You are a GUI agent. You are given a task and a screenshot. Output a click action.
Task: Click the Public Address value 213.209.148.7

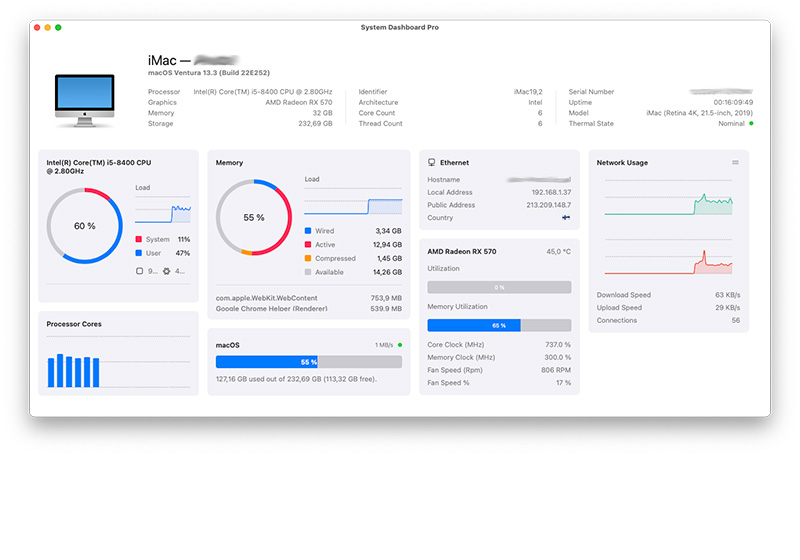point(548,205)
